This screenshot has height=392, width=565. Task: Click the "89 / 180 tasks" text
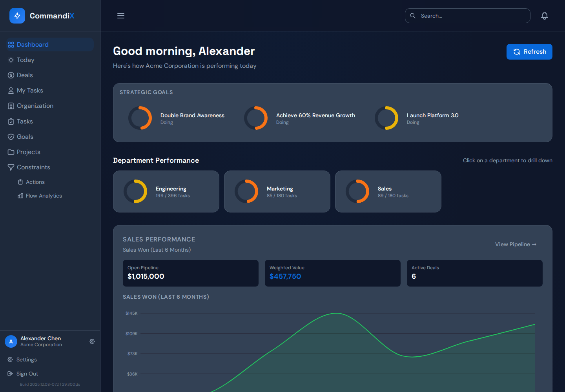(x=393, y=196)
